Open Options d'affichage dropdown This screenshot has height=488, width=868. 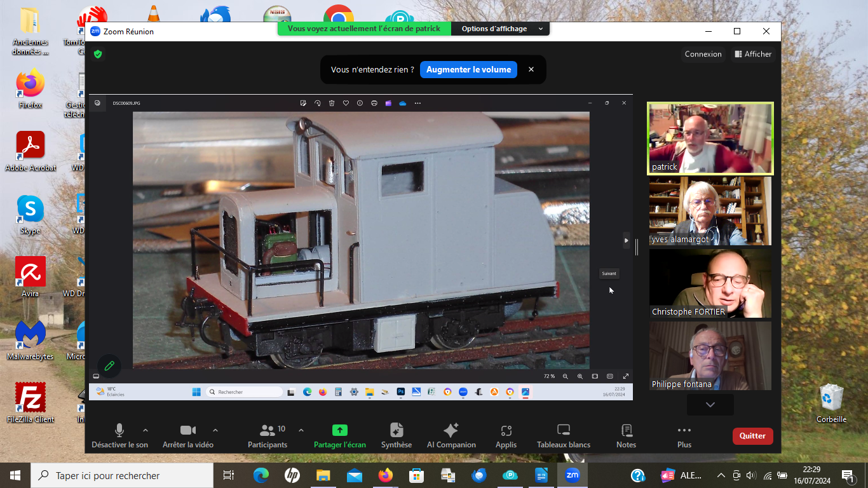[x=500, y=29]
